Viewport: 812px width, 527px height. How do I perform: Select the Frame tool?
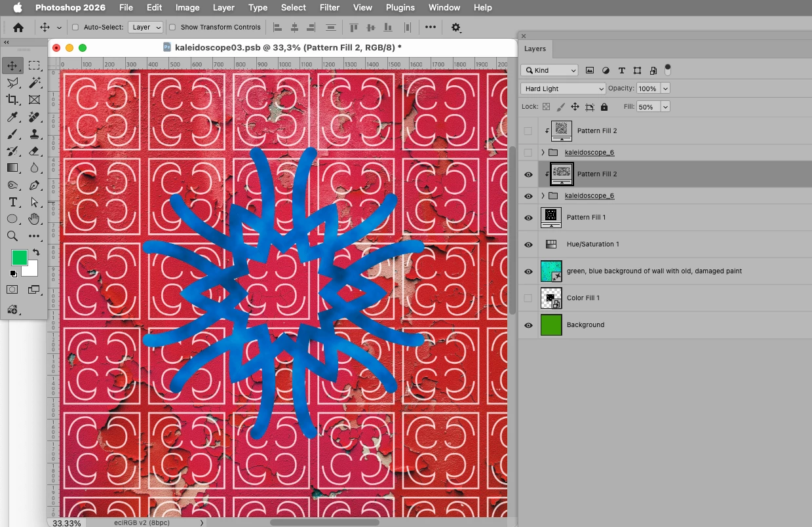[x=34, y=100]
